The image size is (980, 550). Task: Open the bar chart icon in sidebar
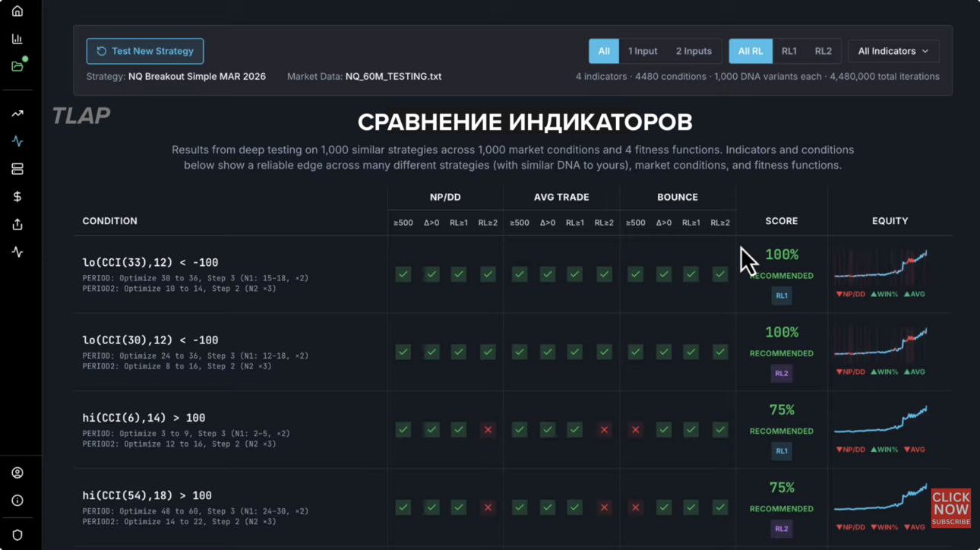point(17,39)
